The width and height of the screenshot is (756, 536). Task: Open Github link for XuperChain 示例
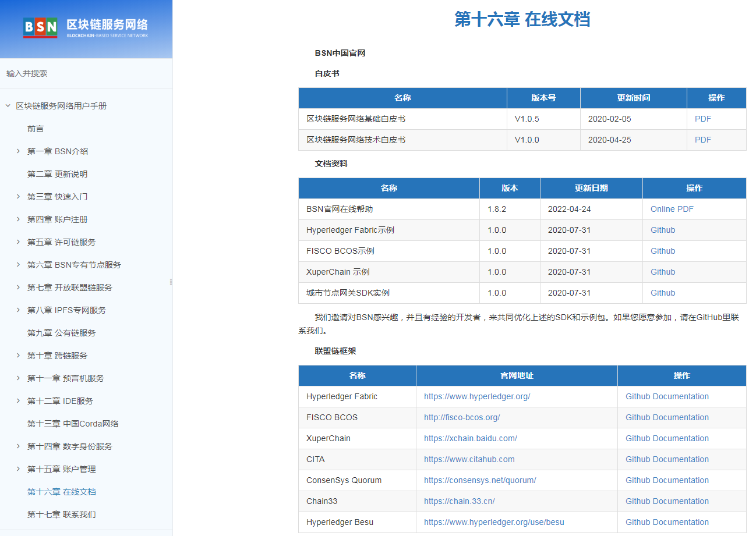663,272
